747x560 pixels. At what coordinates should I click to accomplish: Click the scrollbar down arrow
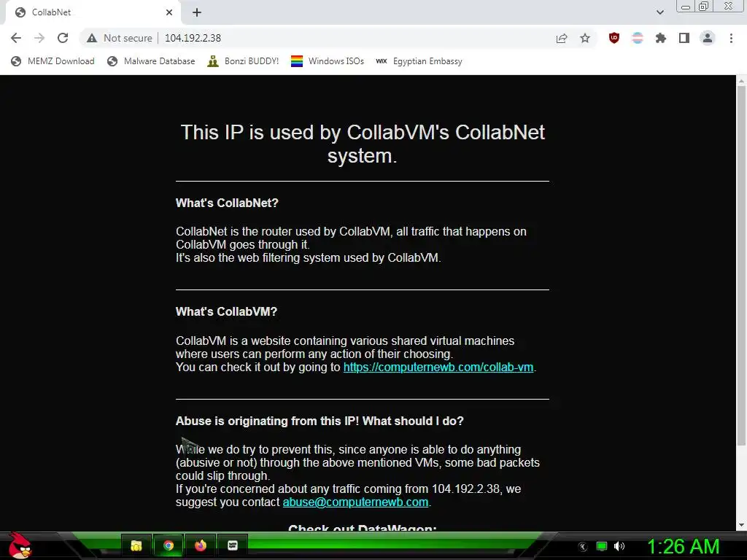tap(741, 525)
